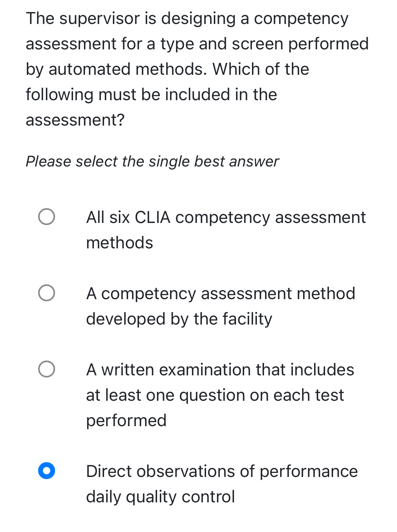Select the written examination answer option
397x532 pixels.
[47, 369]
